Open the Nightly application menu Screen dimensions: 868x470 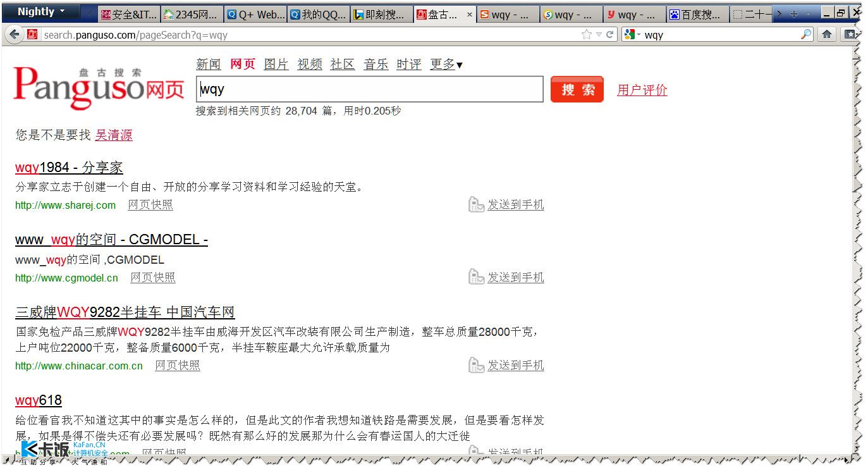click(41, 11)
